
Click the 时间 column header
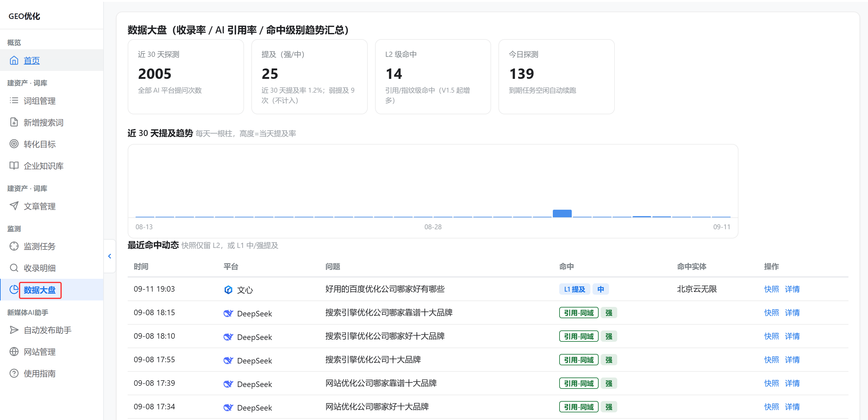[x=141, y=267]
